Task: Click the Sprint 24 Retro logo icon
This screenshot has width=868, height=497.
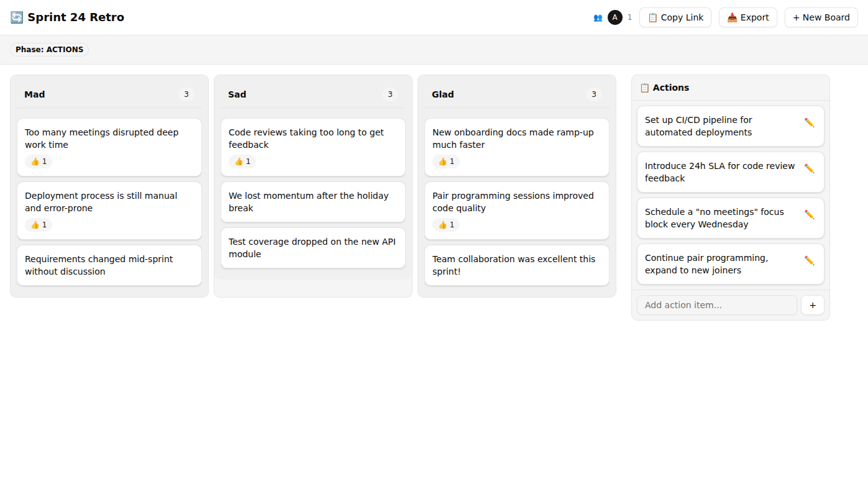Action: pyautogui.click(x=16, y=17)
